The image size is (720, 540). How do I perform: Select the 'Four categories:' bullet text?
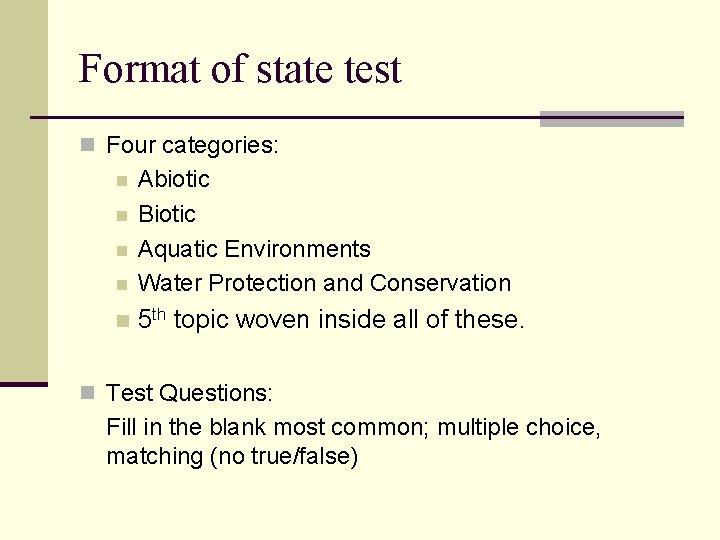pyautogui.click(x=192, y=146)
